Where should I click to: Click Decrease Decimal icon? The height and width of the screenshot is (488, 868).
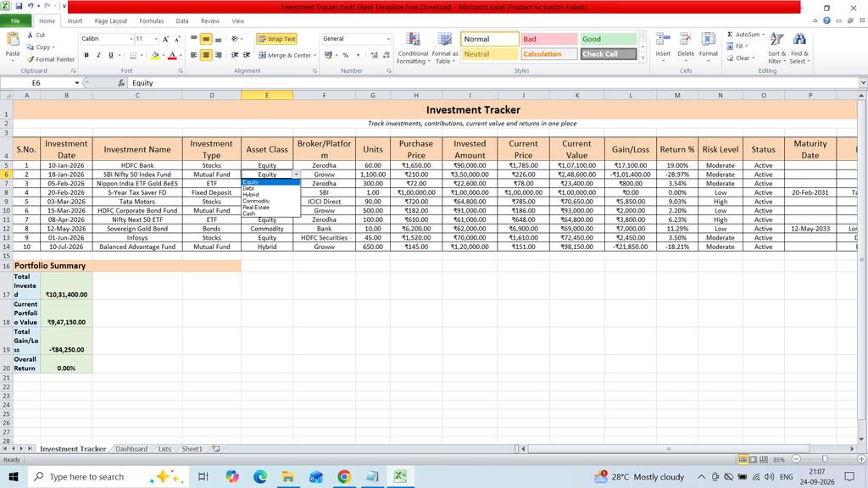[387, 55]
